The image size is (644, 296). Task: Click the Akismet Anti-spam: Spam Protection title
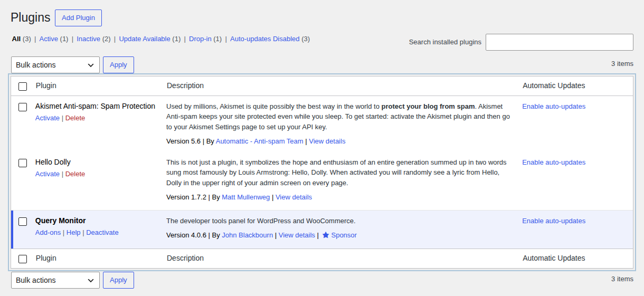[x=95, y=106]
